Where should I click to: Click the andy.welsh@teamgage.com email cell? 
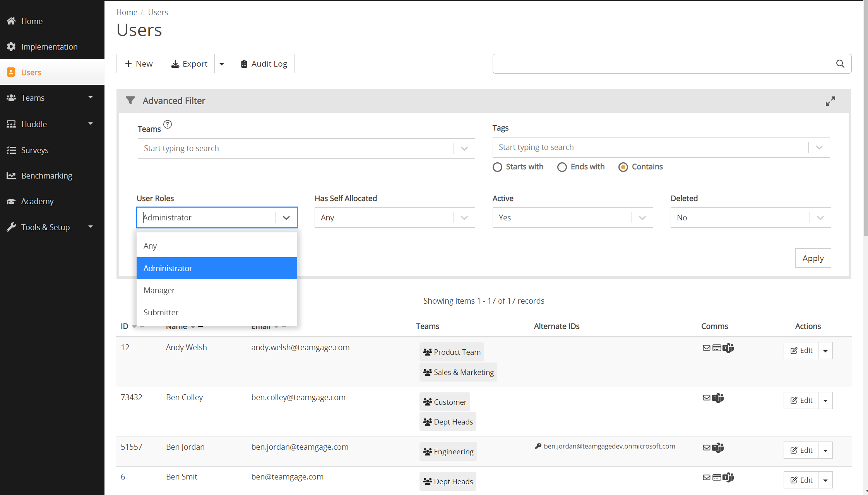click(300, 347)
